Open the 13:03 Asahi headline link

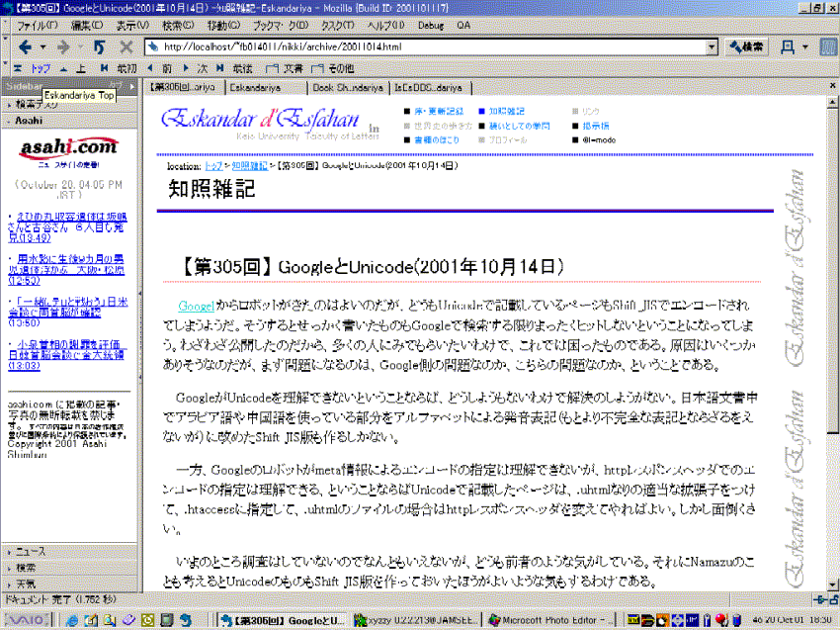click(x=66, y=354)
